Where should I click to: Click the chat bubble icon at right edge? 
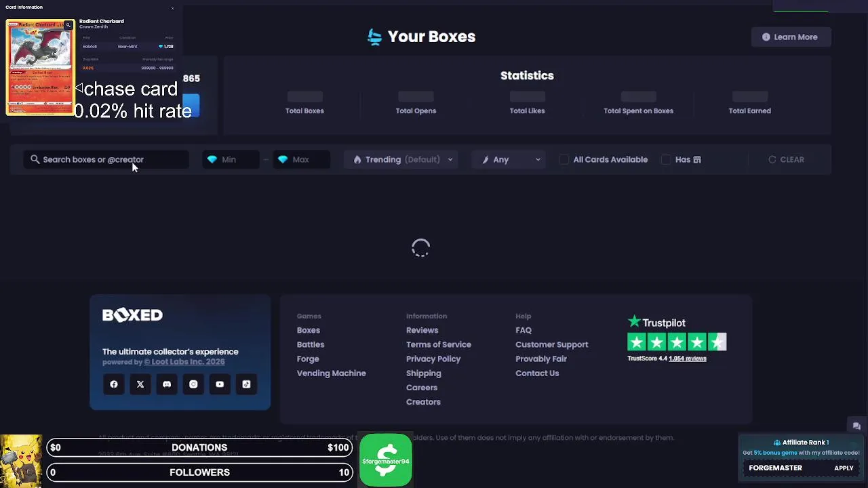tap(856, 426)
